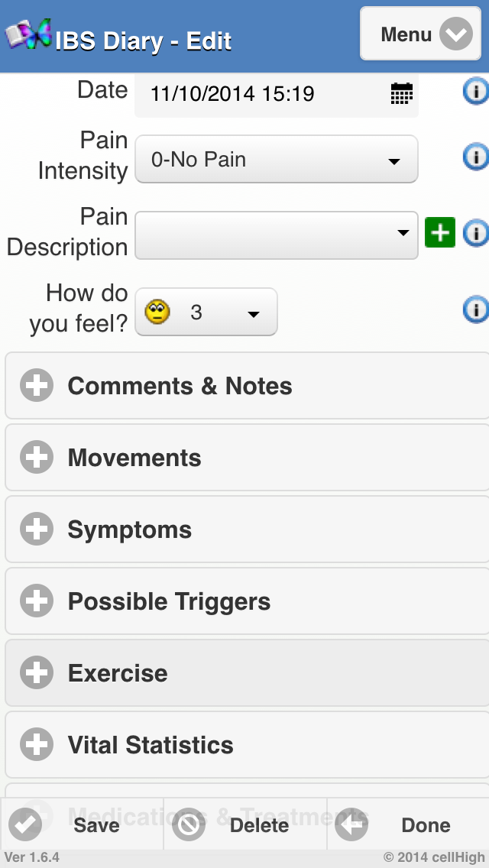Click the Date input field
This screenshot has height=868, width=489.
260,94
